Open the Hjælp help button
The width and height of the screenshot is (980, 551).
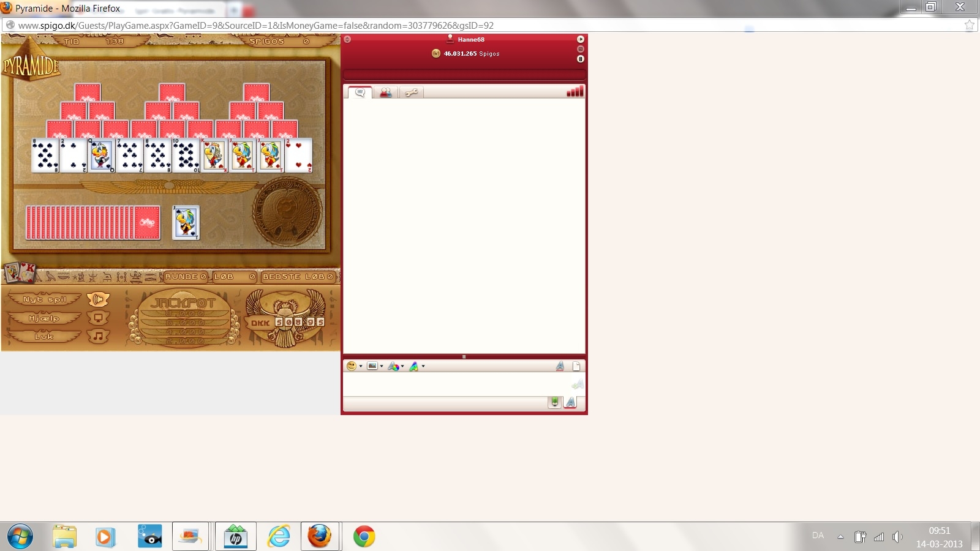[44, 318]
